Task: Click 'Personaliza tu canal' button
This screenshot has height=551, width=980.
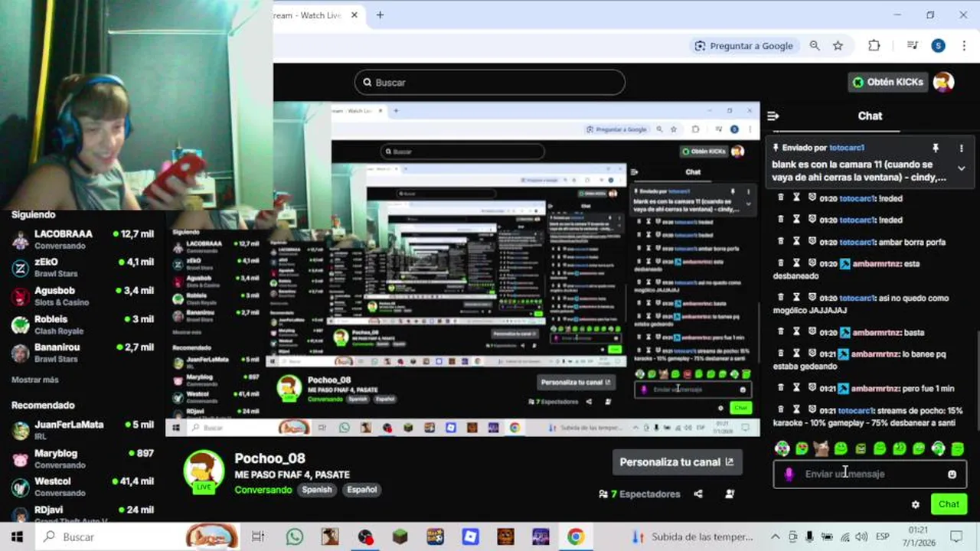Action: 677,462
